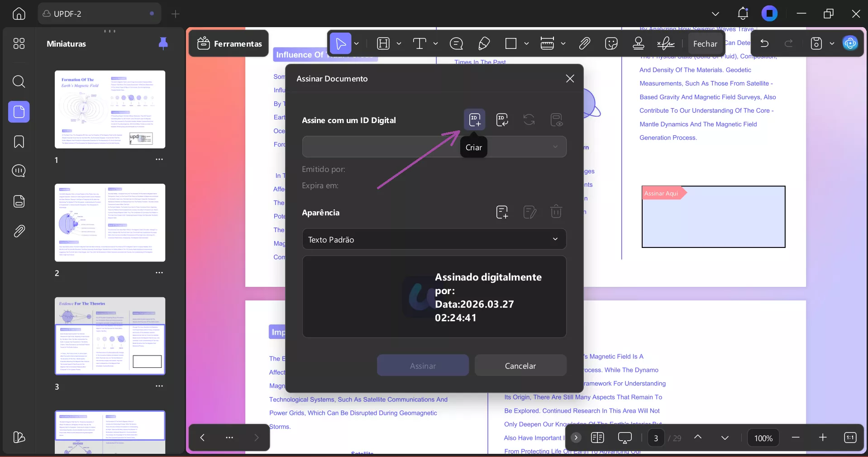
Task: Select the comment note tool
Action: (x=456, y=43)
